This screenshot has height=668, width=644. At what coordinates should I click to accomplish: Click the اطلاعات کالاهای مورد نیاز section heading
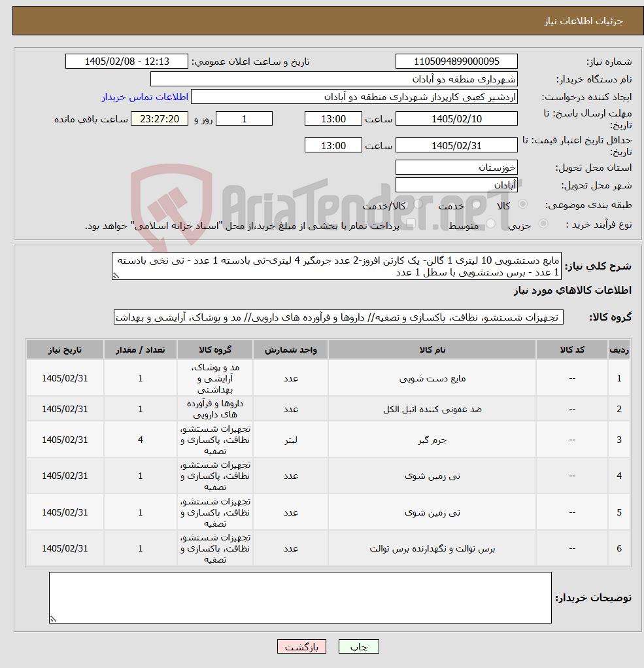573,290
